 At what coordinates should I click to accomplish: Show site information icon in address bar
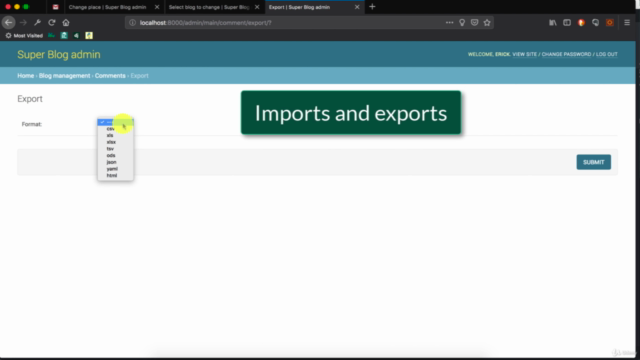pos(132,22)
